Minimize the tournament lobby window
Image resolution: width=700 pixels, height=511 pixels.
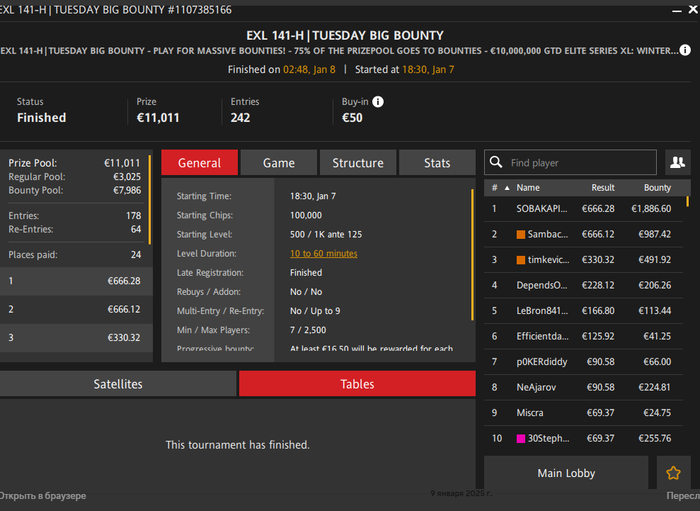pyautogui.click(x=677, y=10)
